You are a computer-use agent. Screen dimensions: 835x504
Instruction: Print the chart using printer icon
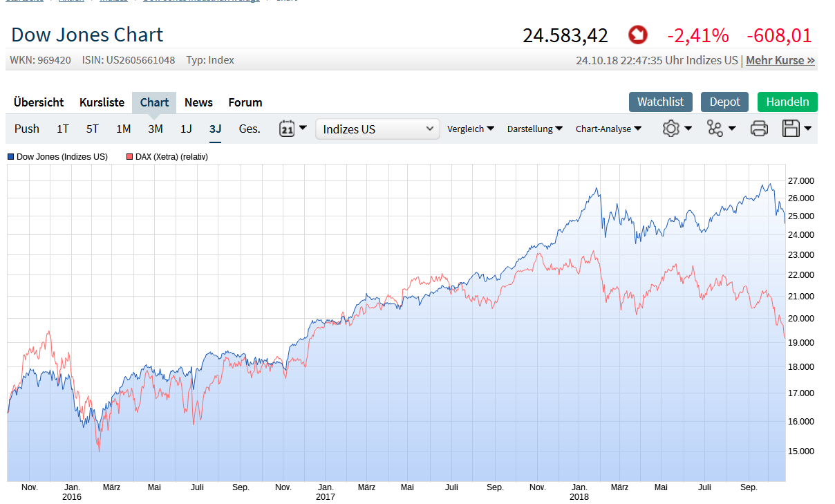coord(759,129)
